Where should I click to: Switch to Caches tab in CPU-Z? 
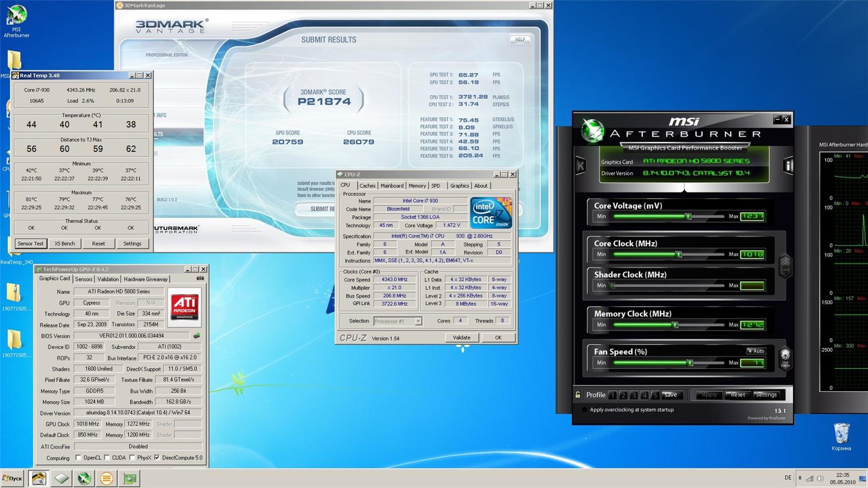[367, 185]
